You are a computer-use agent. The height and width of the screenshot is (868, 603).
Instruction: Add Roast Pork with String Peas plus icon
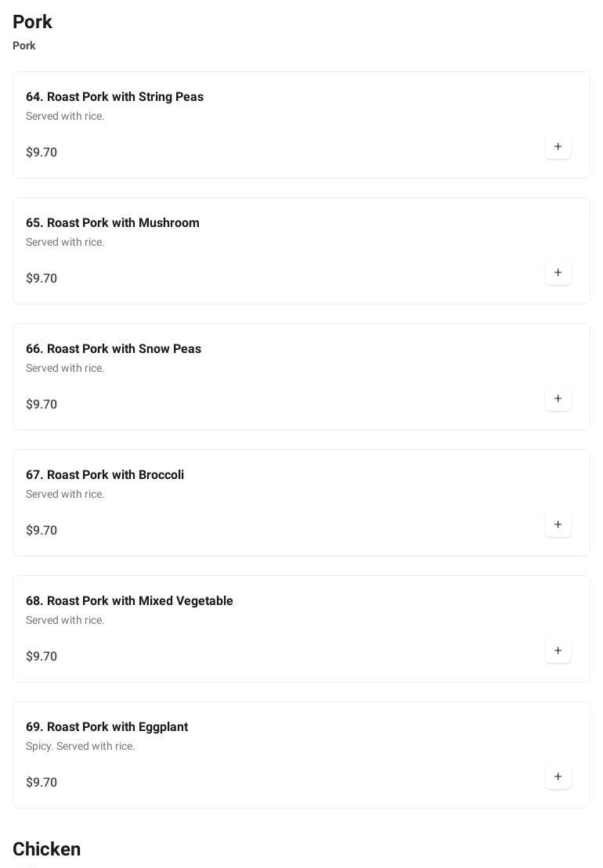click(x=558, y=146)
